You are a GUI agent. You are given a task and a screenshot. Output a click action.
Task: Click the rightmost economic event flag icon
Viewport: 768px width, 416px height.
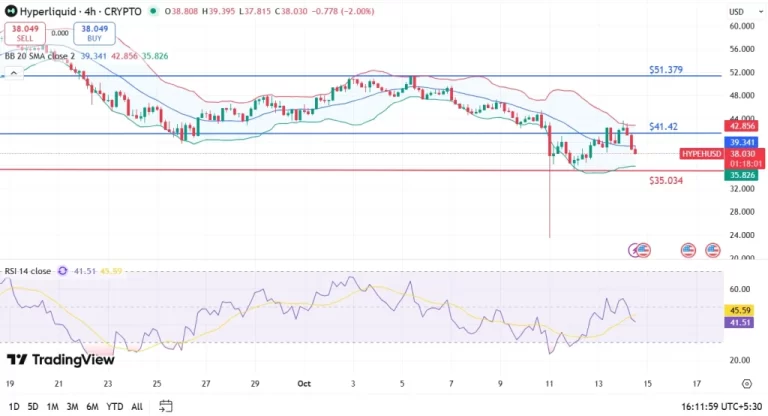coord(713,250)
